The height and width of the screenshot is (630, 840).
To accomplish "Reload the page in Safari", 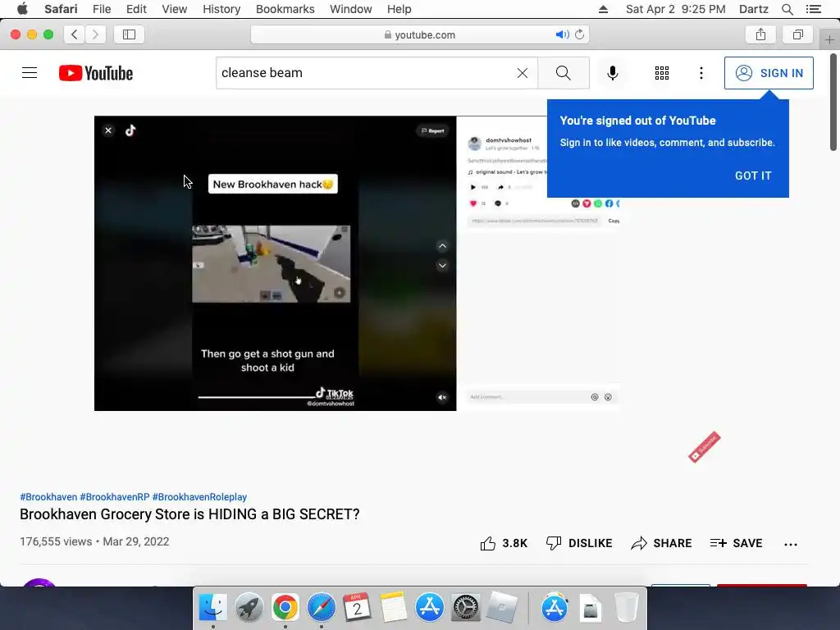I will [580, 34].
